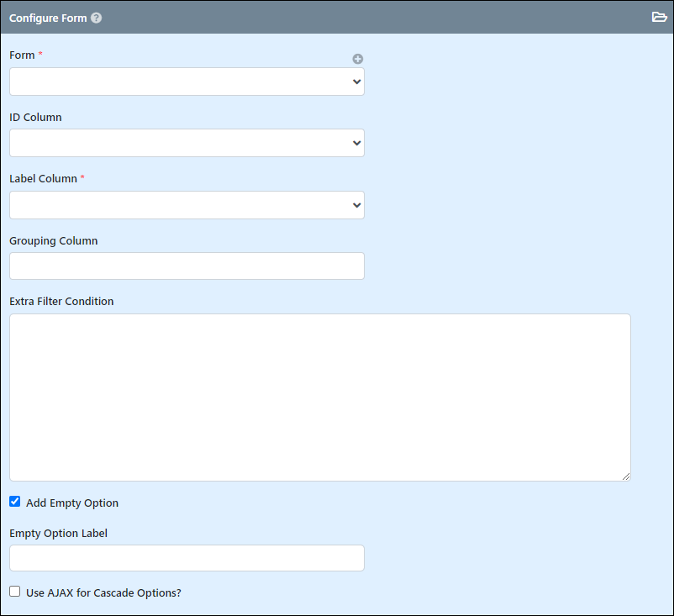Screen dimensions: 674x616
Task: Open the folder icon in header
Action: [659, 17]
